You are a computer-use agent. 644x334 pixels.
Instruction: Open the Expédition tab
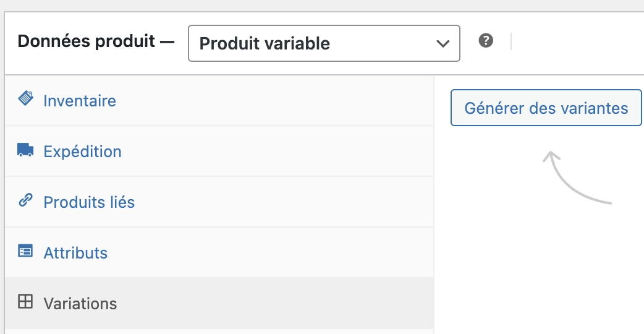pyautogui.click(x=82, y=152)
